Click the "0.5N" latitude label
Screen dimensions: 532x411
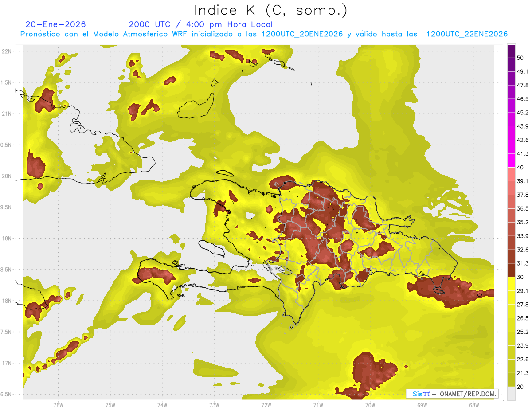click(x=7, y=145)
